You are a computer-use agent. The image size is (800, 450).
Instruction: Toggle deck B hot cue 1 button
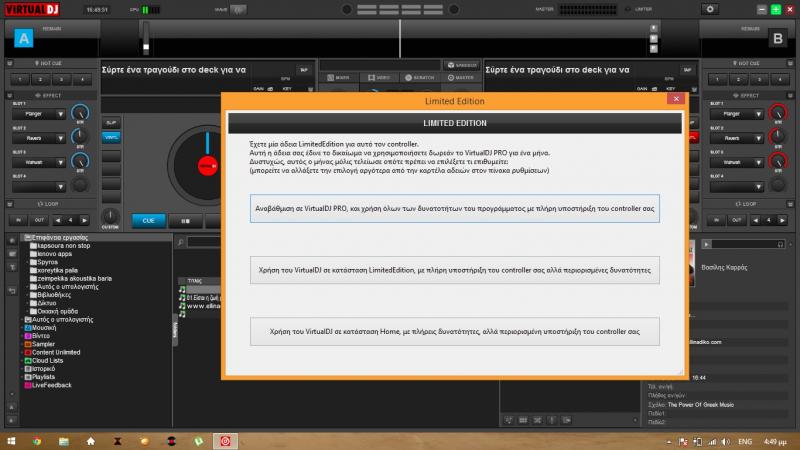[x=717, y=79]
